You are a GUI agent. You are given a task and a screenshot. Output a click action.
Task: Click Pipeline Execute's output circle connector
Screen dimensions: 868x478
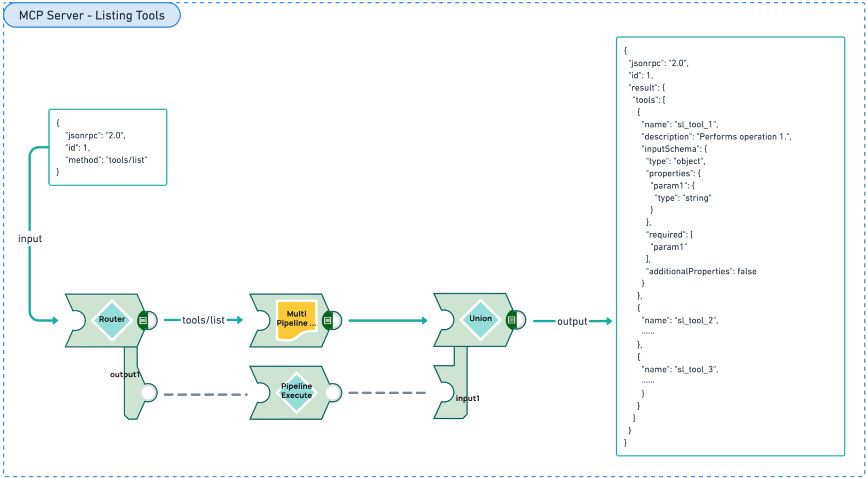pos(333,393)
